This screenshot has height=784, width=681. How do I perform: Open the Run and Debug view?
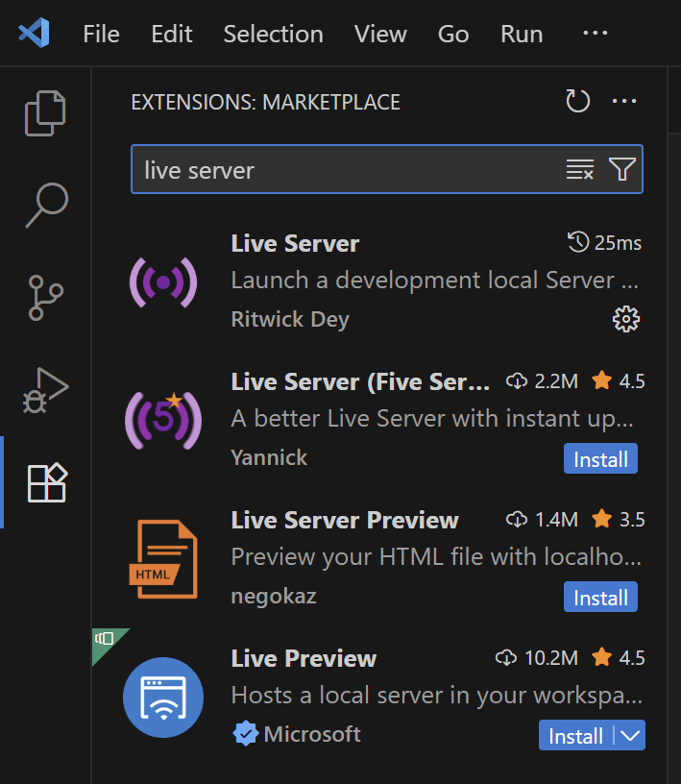click(45, 391)
